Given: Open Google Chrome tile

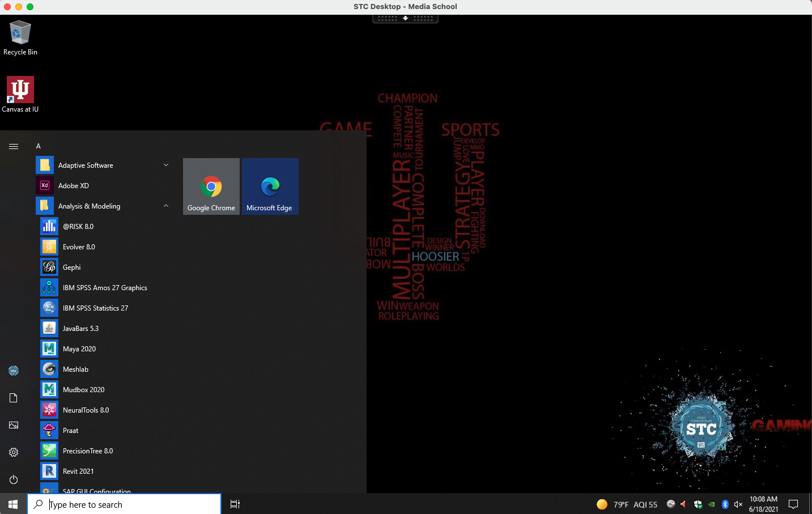Looking at the screenshot, I should point(211,186).
